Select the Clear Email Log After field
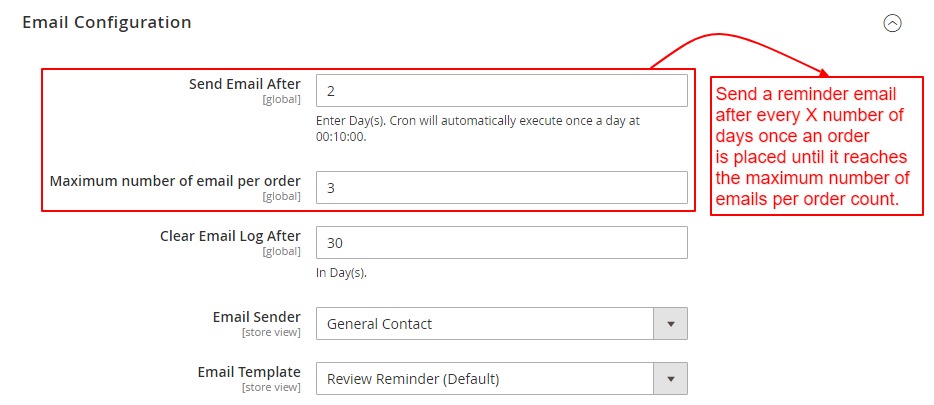934x405 pixels. pos(501,243)
